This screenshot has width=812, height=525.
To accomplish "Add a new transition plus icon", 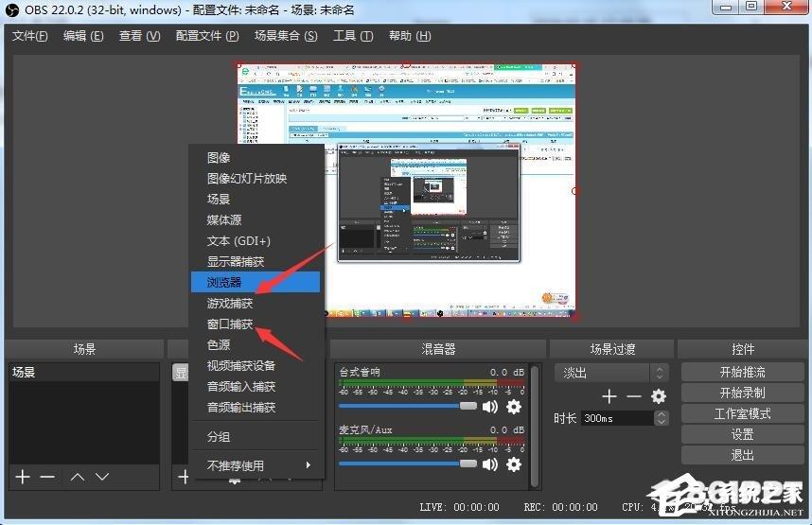I will pyautogui.click(x=609, y=396).
